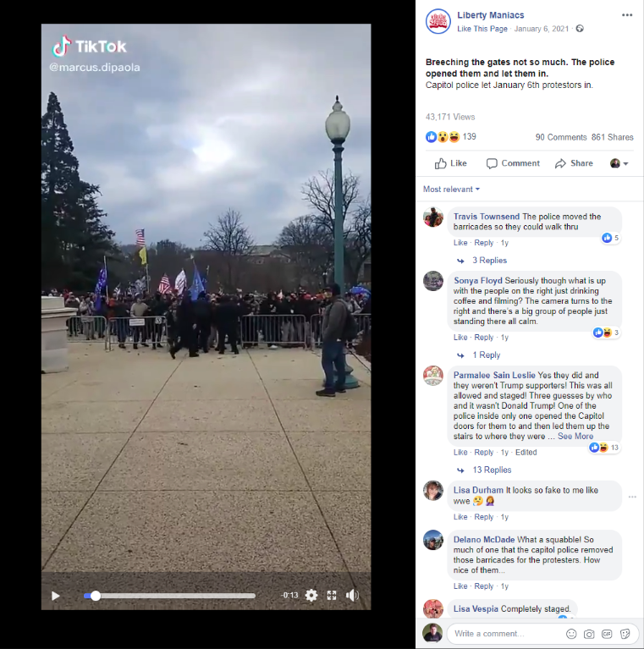Click the Comment button on post
Image resolution: width=644 pixels, height=649 pixels.
point(513,163)
